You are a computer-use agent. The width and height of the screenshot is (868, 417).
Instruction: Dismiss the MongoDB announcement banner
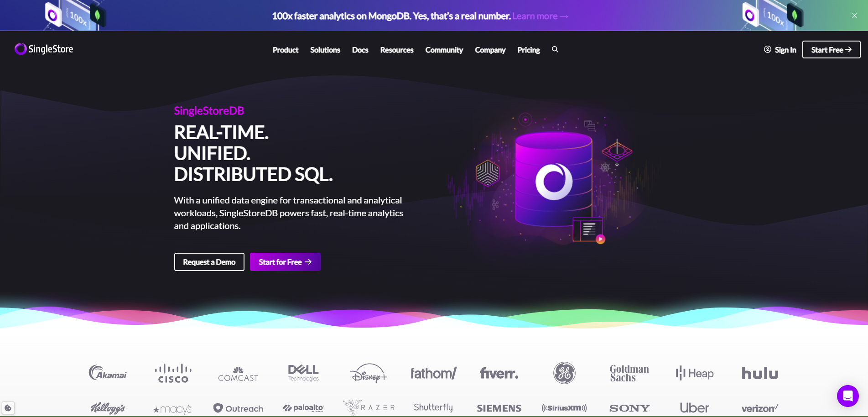(854, 16)
